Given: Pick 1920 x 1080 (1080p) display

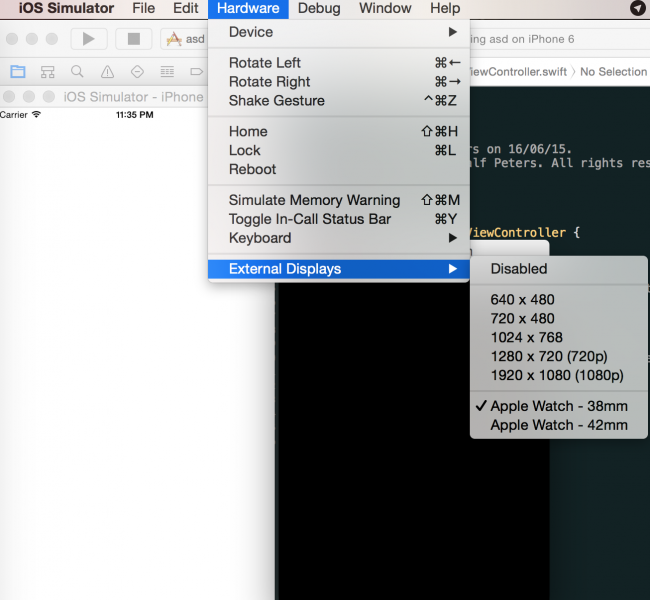Looking at the screenshot, I should tap(556, 375).
